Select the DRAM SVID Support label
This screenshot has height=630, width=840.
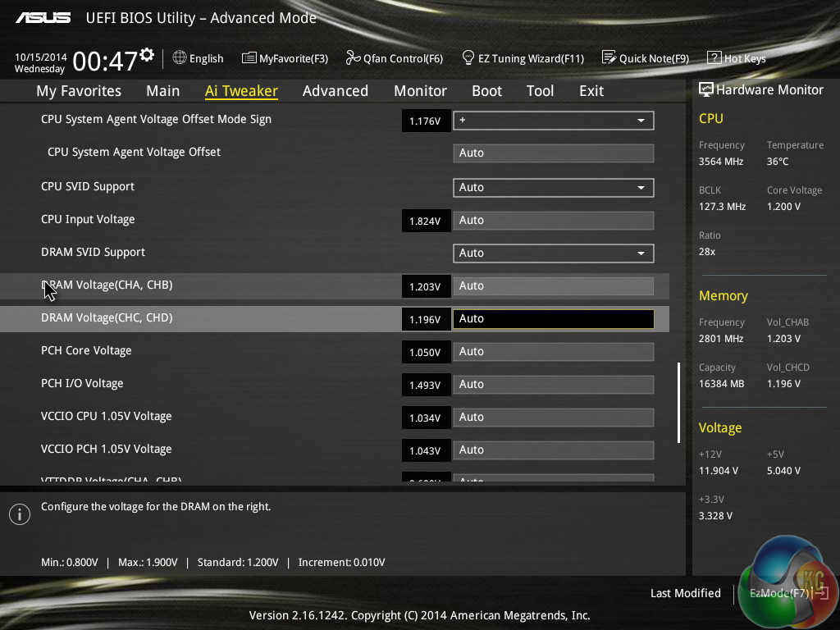[x=94, y=252]
